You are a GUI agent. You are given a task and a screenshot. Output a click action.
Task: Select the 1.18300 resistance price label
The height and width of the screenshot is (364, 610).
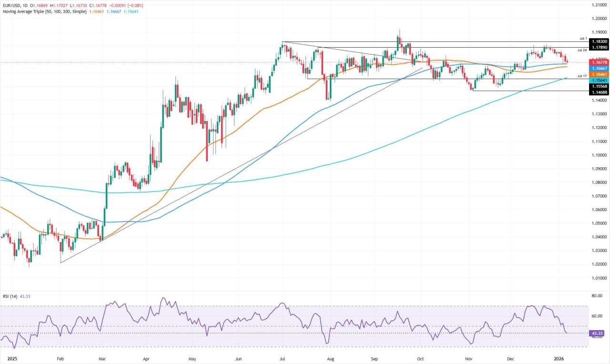599,41
